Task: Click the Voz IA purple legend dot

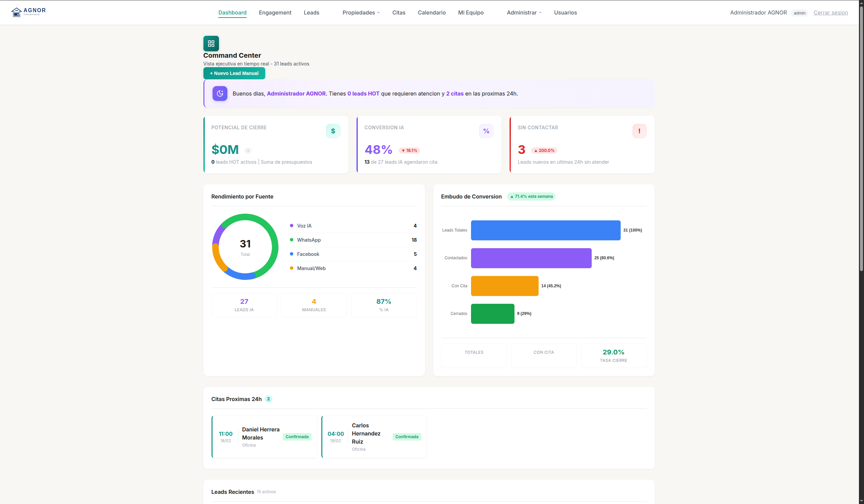Action: (291, 226)
